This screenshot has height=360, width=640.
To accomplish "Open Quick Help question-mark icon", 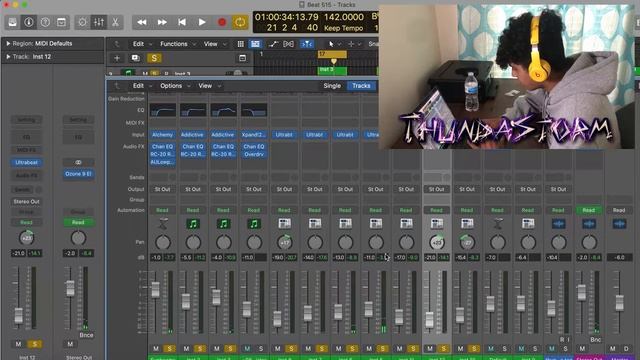I will coord(45,22).
